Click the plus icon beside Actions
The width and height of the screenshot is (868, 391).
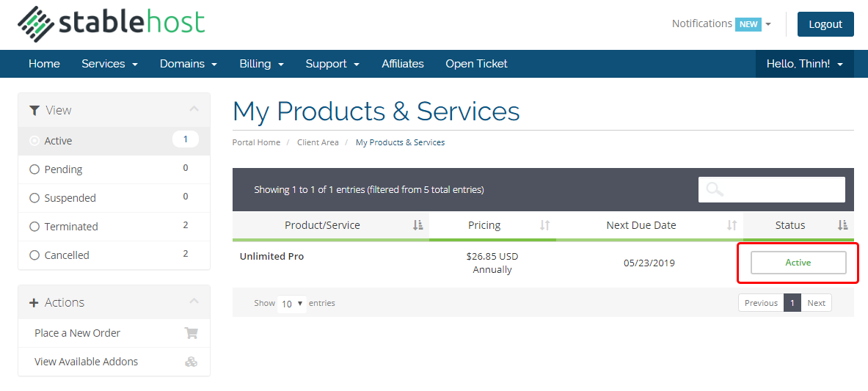34,302
